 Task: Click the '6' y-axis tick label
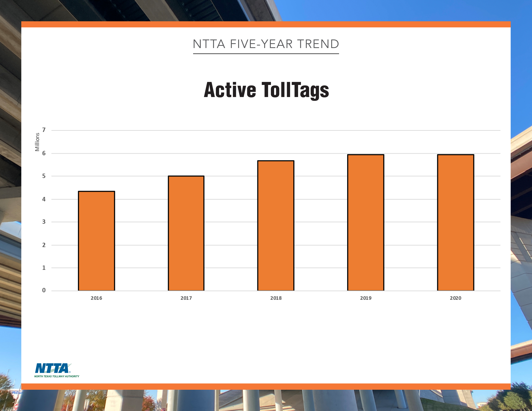pyautogui.click(x=44, y=153)
